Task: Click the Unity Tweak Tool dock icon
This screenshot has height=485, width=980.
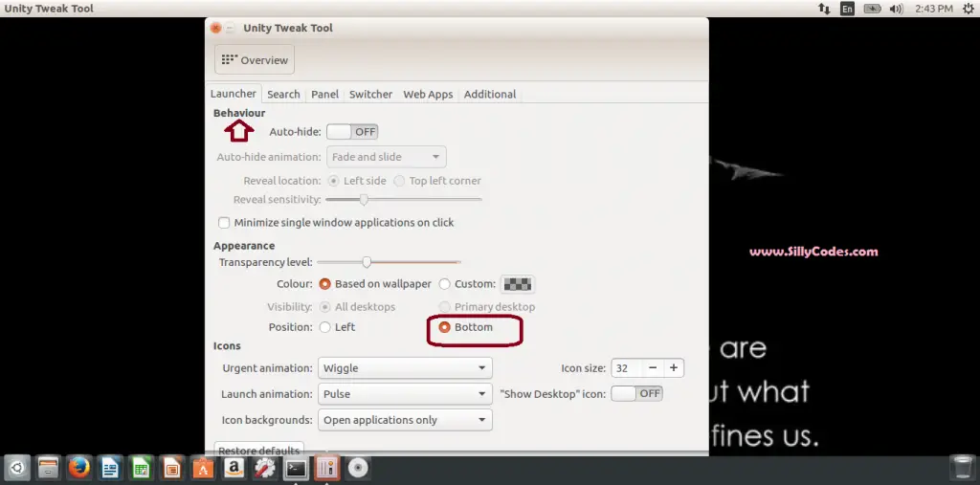Action: (x=327, y=468)
